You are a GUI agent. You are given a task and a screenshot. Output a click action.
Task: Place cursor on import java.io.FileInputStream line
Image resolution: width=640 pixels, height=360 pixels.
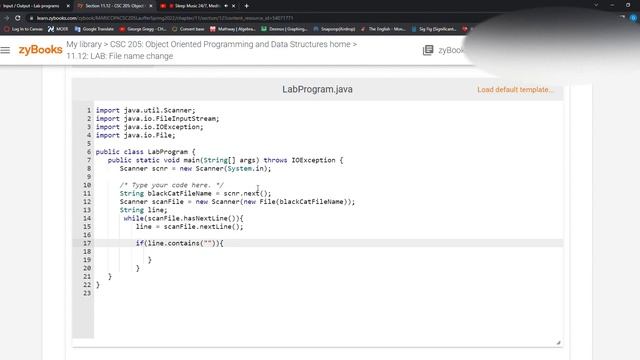tap(158, 118)
